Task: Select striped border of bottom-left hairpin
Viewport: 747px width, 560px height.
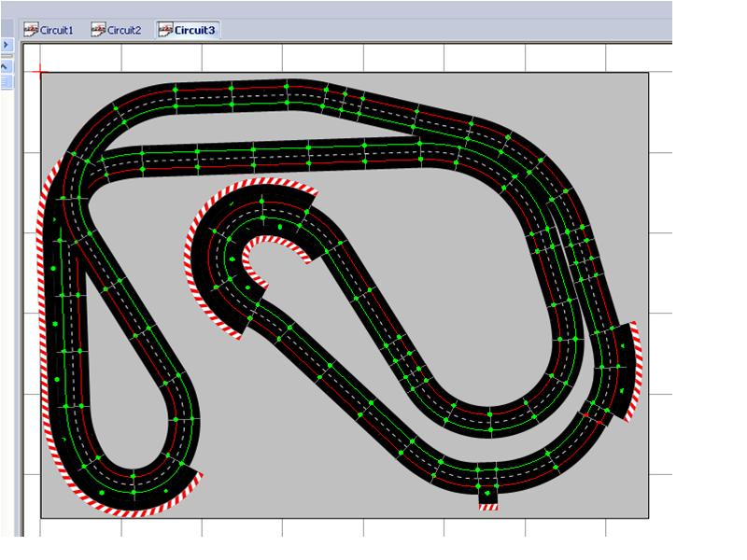Action: coord(140,508)
